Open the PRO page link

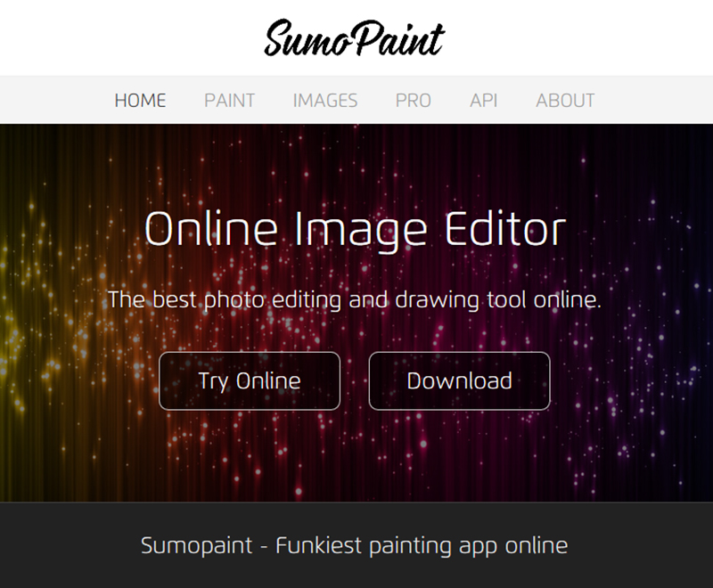click(x=414, y=101)
